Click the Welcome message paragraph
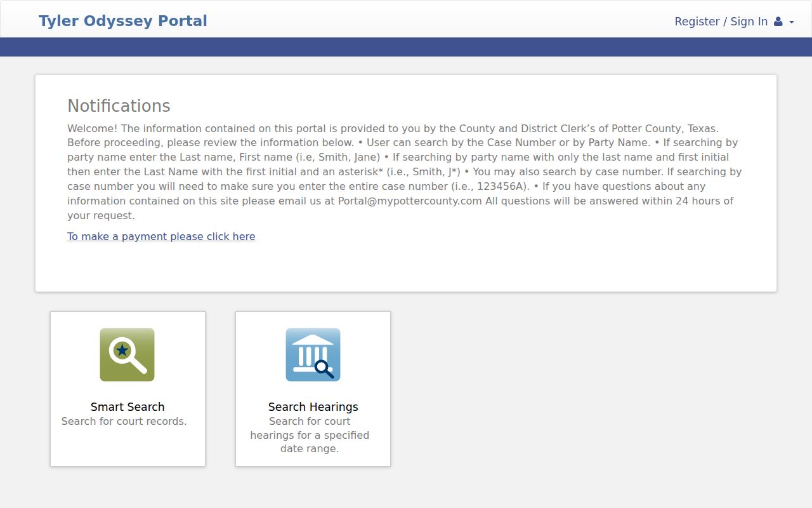The height and width of the screenshot is (508, 812). pyautogui.click(x=405, y=171)
